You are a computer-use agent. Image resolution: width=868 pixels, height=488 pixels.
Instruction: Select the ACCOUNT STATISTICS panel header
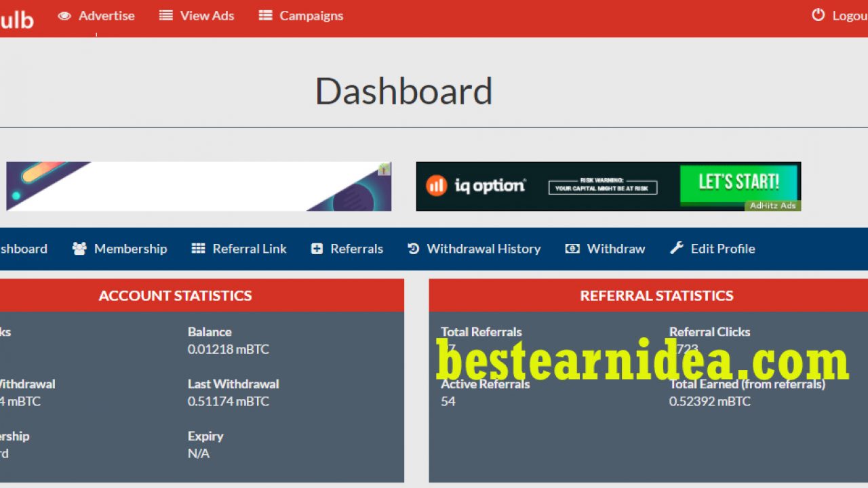pyautogui.click(x=175, y=296)
